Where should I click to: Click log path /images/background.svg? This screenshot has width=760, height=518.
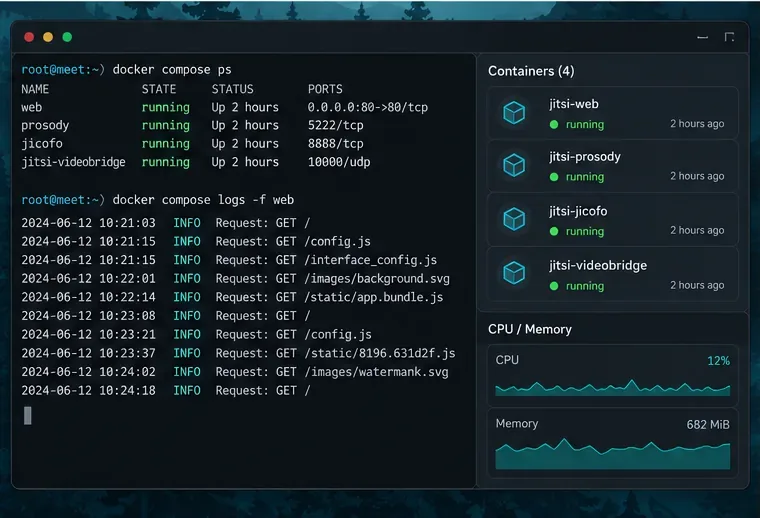tap(377, 279)
